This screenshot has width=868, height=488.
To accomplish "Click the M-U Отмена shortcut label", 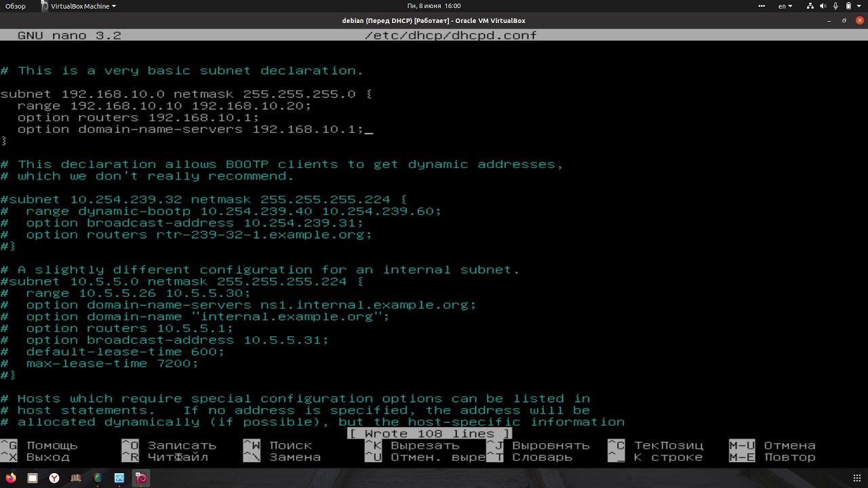I will click(x=772, y=446).
